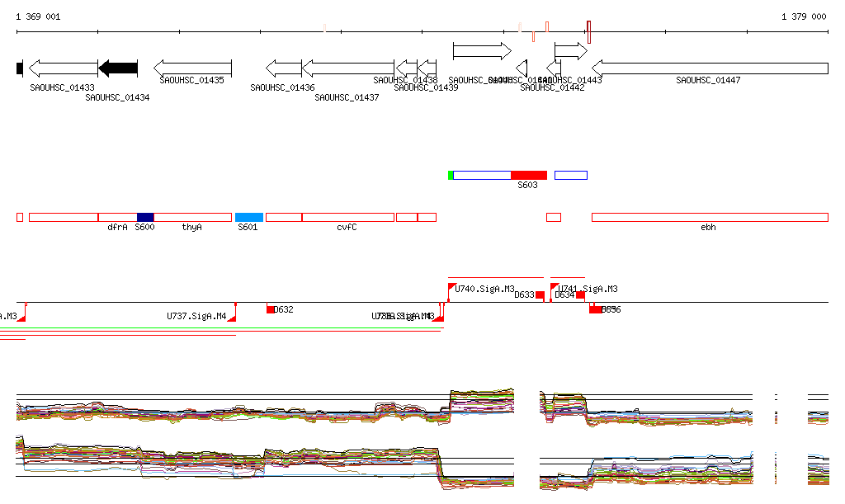Click the thyA label text
Screen dimensions: 845x504
pyautogui.click(x=191, y=227)
